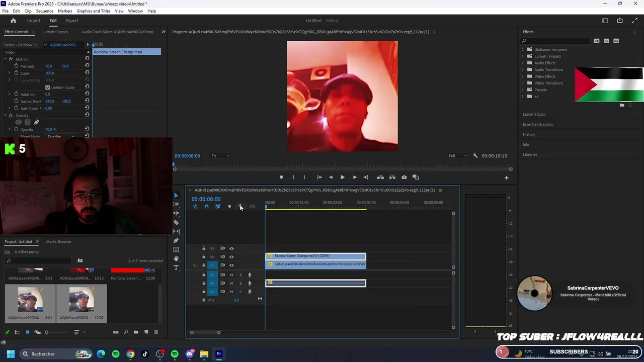Screen dimensions: 644x362
Task: Select the Type tool
Action: (x=176, y=267)
